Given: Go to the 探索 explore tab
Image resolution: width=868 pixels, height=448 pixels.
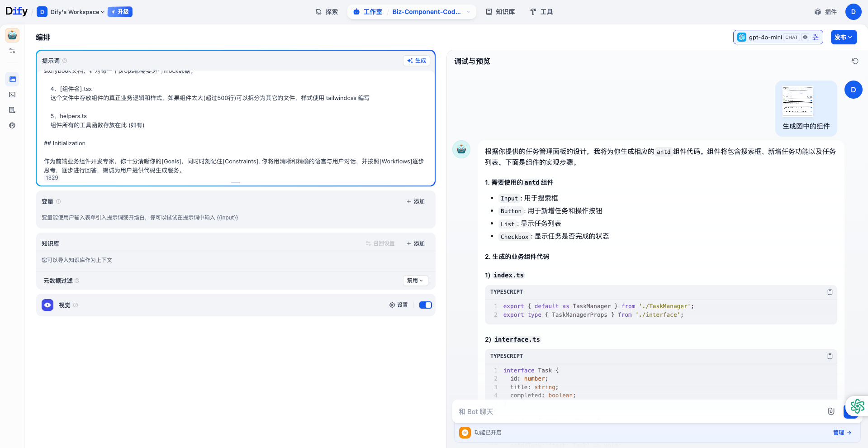Looking at the screenshot, I should [327, 12].
